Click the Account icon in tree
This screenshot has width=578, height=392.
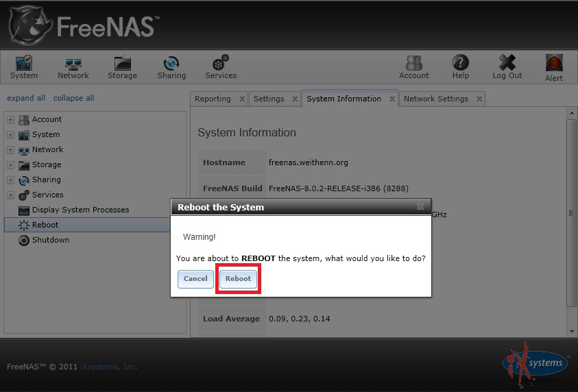coord(23,120)
